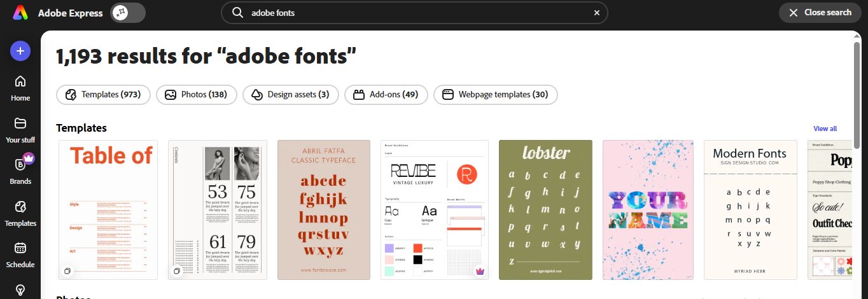The width and height of the screenshot is (868, 299).
Task: Open Brands in sidebar
Action: (20, 172)
